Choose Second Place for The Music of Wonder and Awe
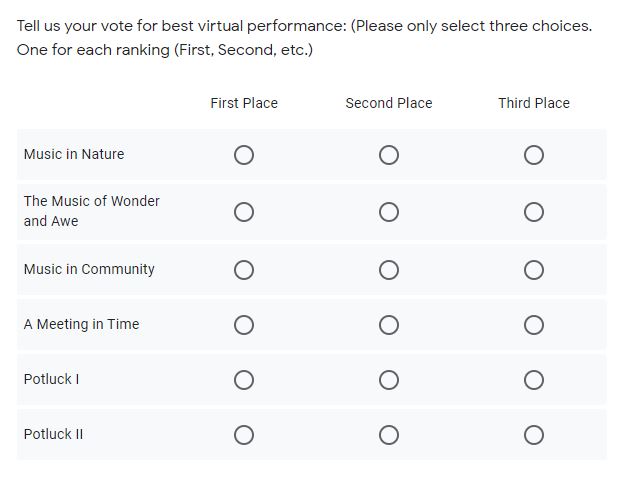The image size is (624, 497). point(389,212)
